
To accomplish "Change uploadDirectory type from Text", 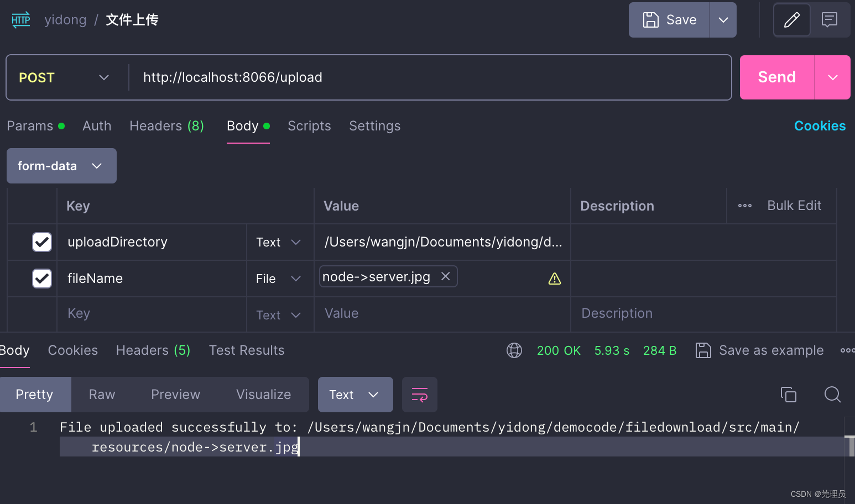I will tap(279, 242).
